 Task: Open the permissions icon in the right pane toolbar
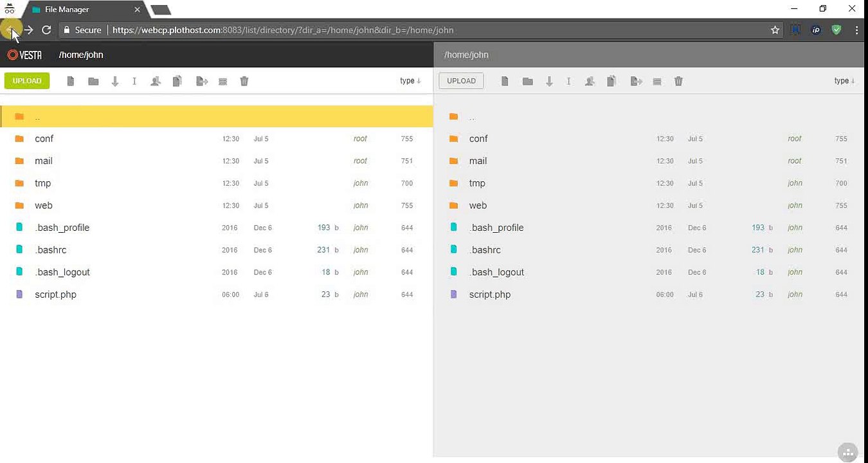click(590, 81)
